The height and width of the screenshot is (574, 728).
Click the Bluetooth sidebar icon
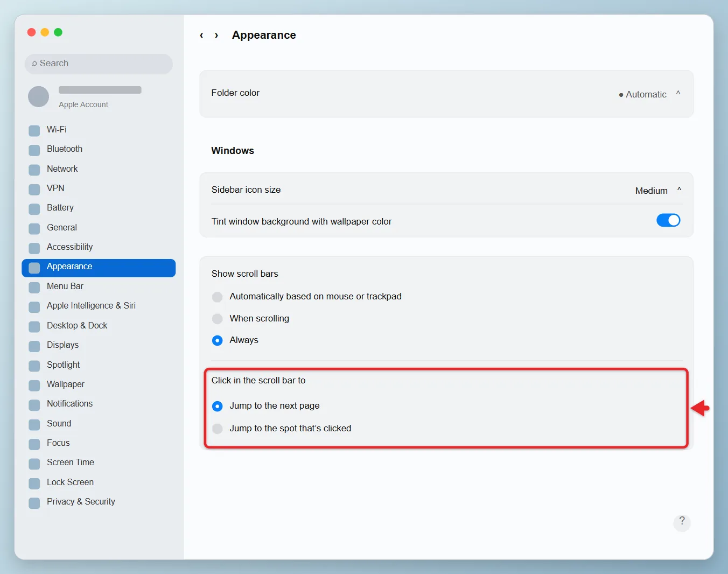(x=34, y=150)
